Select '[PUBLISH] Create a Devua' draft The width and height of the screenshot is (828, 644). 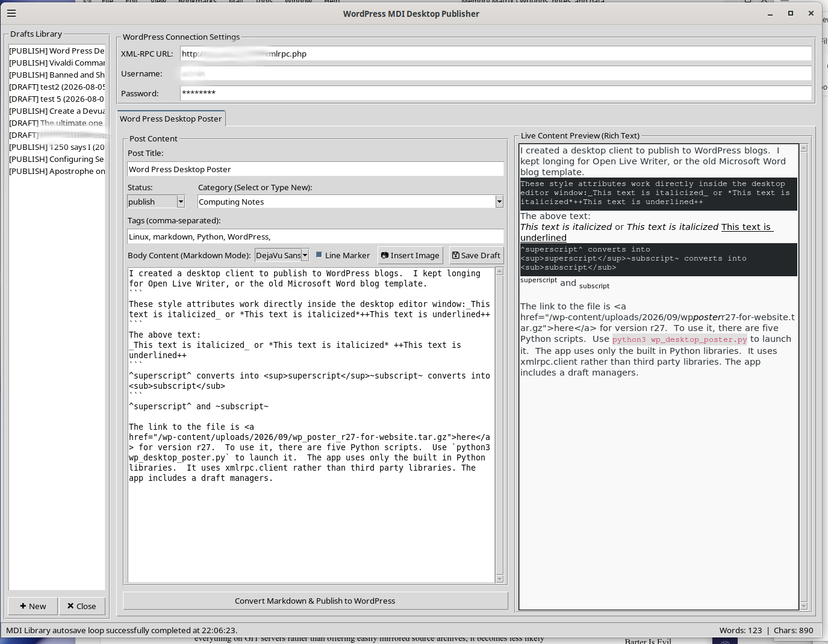pyautogui.click(x=57, y=111)
